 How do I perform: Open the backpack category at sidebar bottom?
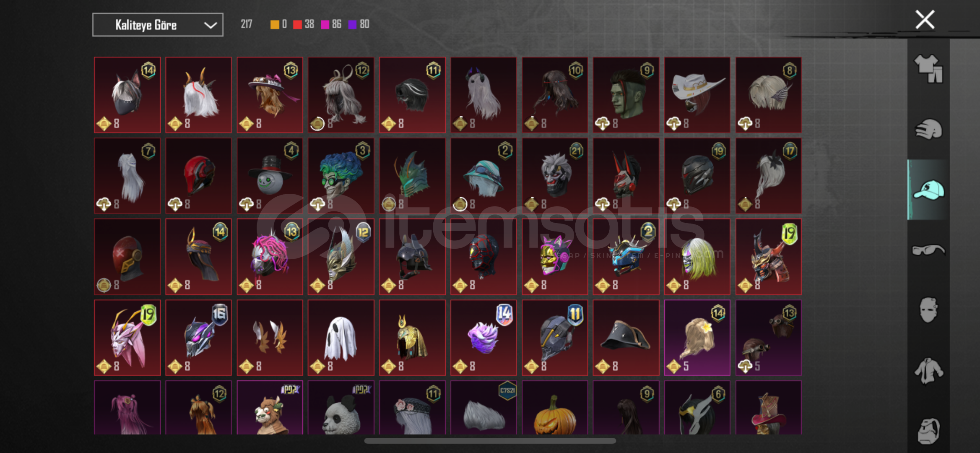click(928, 431)
